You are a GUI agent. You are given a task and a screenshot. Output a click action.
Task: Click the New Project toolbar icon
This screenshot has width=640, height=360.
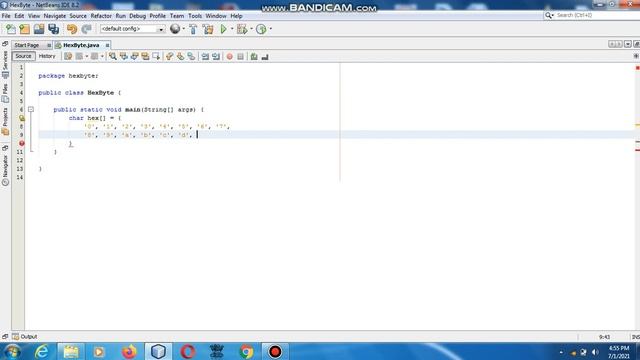[x=24, y=29]
